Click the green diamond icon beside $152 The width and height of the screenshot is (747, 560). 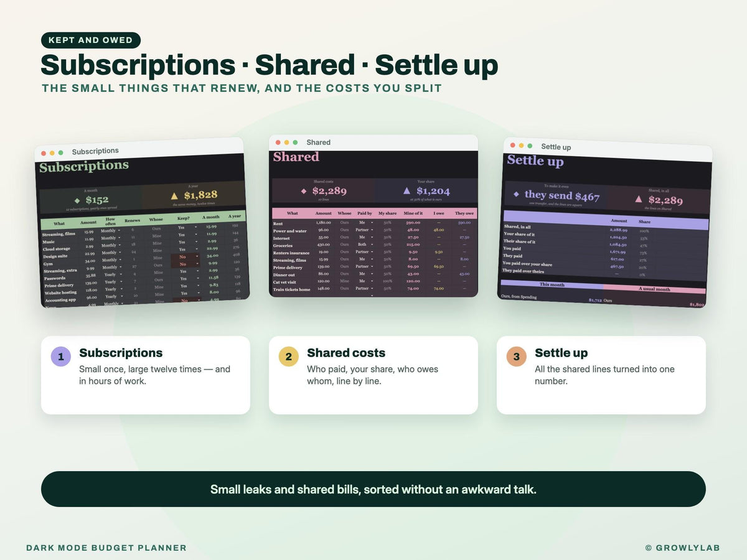[77, 200]
